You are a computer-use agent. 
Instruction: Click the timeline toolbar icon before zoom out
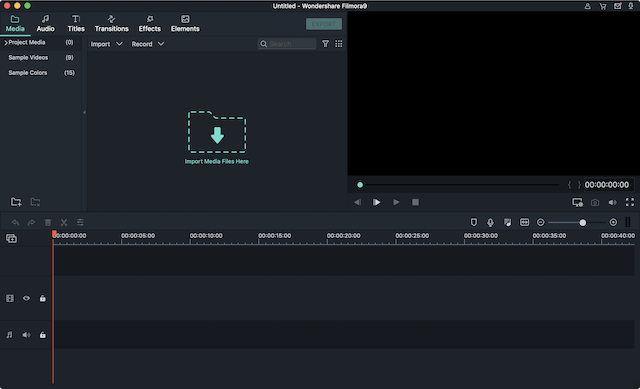524,222
